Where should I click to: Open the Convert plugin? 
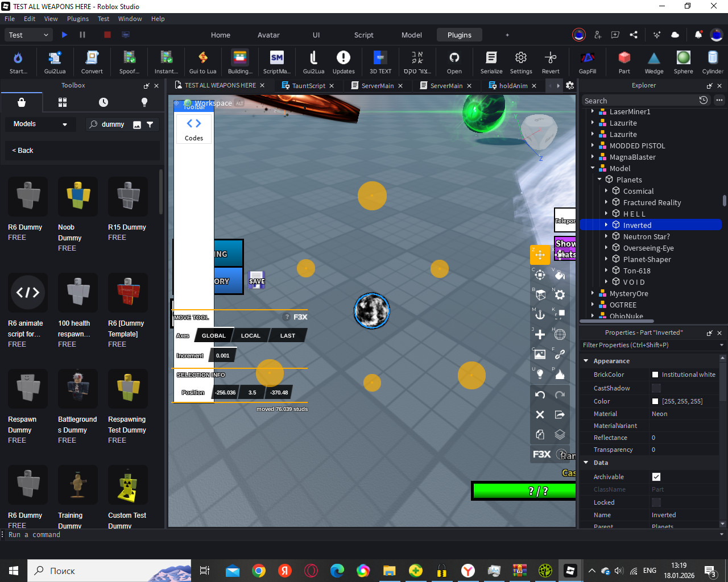coord(92,62)
